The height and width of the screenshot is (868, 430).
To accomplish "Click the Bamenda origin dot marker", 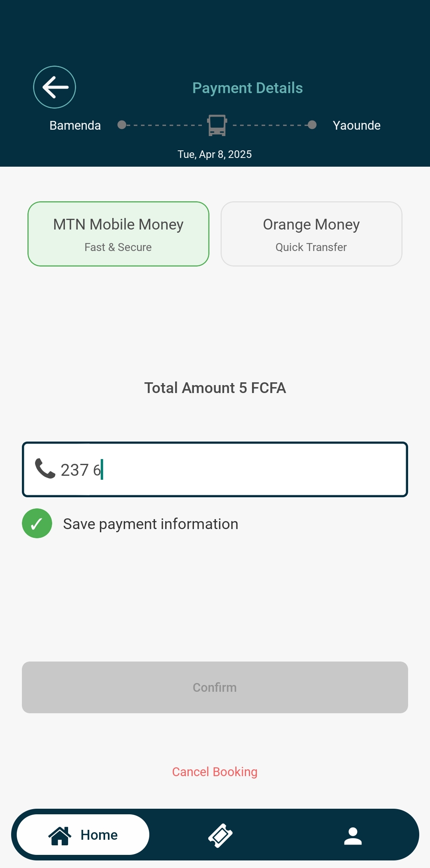I will tap(122, 125).
